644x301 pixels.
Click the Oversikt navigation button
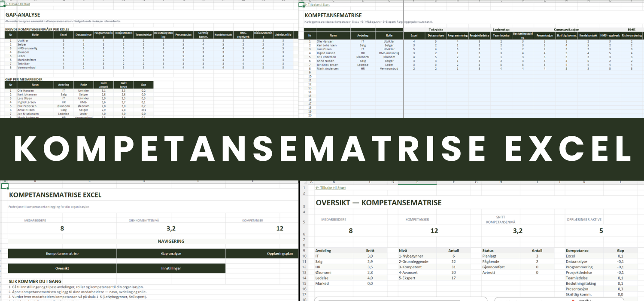tap(62, 268)
